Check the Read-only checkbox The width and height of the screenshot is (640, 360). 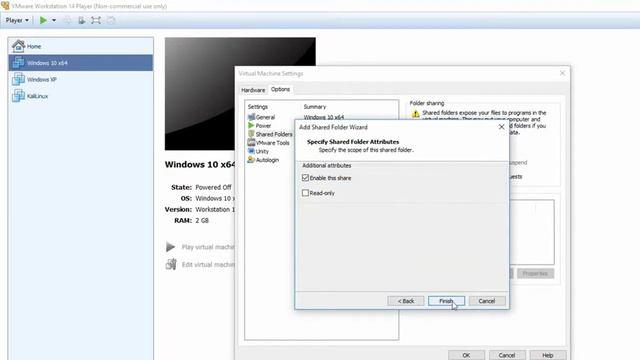[x=305, y=193]
